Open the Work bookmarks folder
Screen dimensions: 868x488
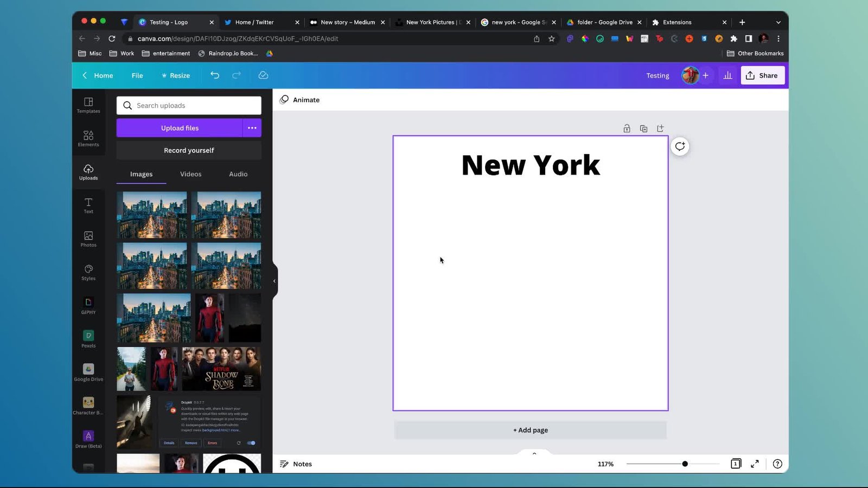pyautogui.click(x=122, y=53)
